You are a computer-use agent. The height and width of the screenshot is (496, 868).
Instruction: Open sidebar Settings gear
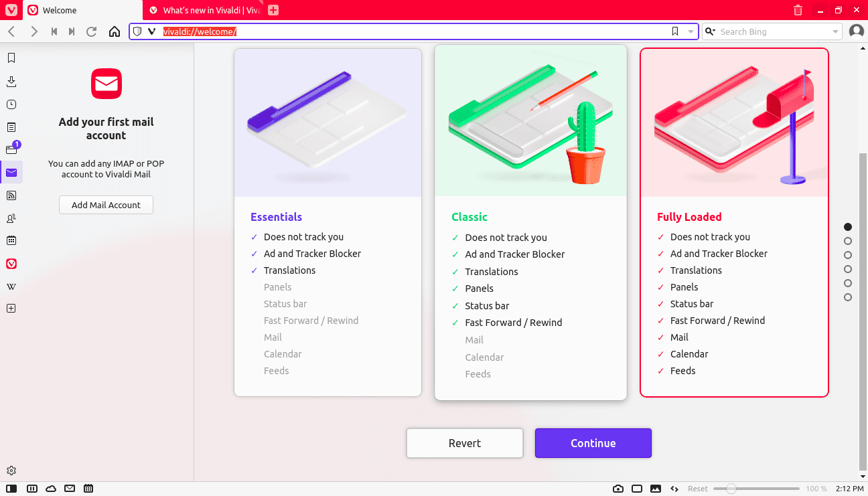(x=11, y=471)
